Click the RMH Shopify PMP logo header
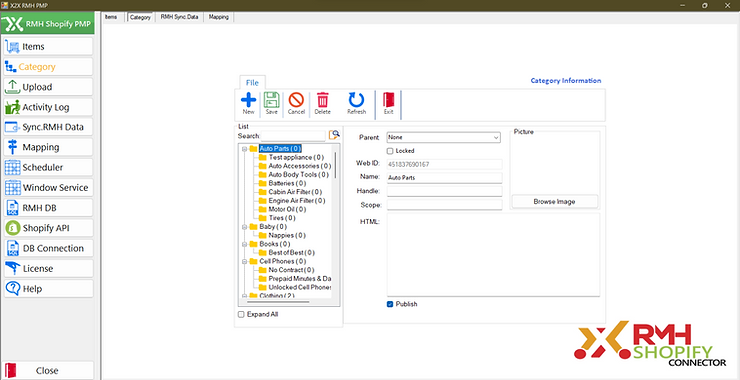The image size is (740, 380). tap(48, 24)
